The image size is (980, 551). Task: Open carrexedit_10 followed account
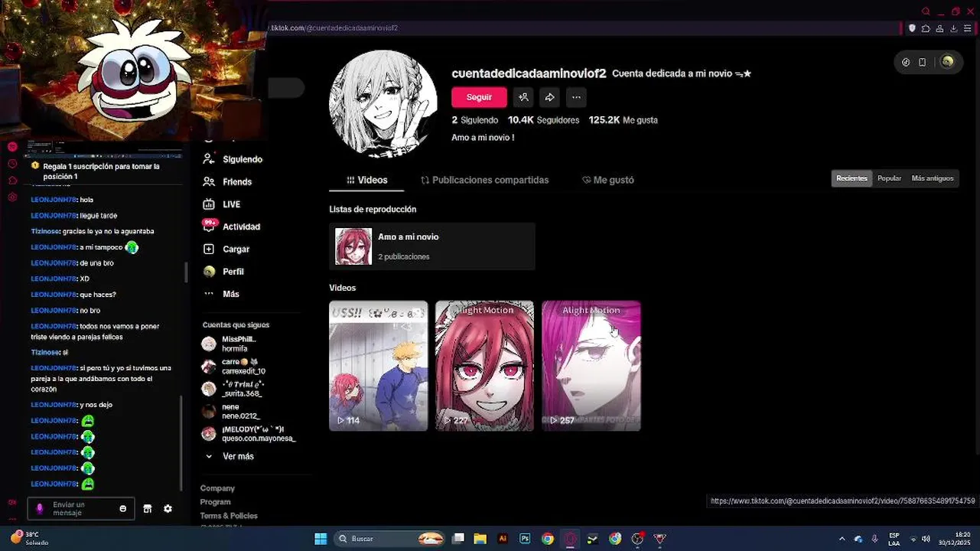[x=234, y=366]
